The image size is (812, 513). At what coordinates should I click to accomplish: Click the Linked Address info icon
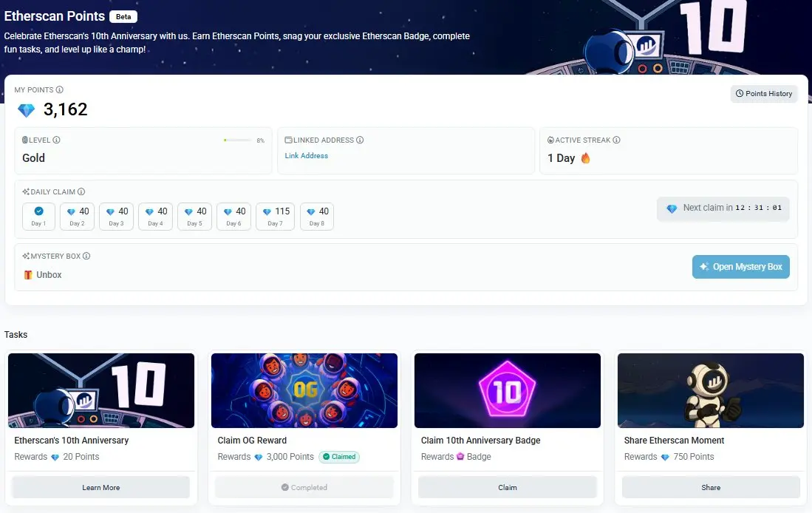(x=360, y=140)
